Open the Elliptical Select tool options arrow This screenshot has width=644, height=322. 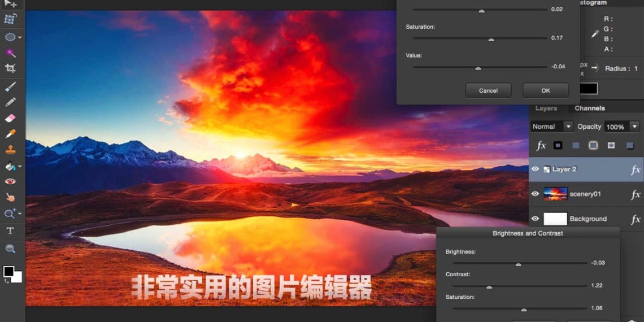[20, 38]
